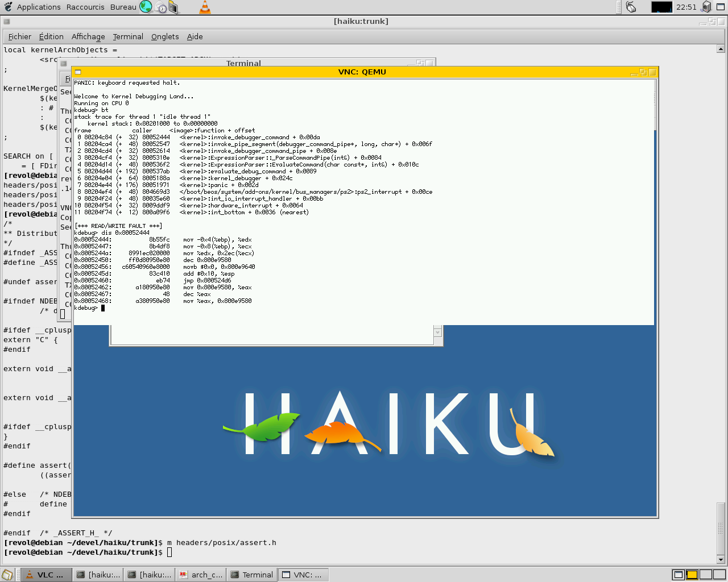Click '[*** READ/WRITE FAULT ***]' line
This screenshot has height=582, width=728.
[118, 226]
